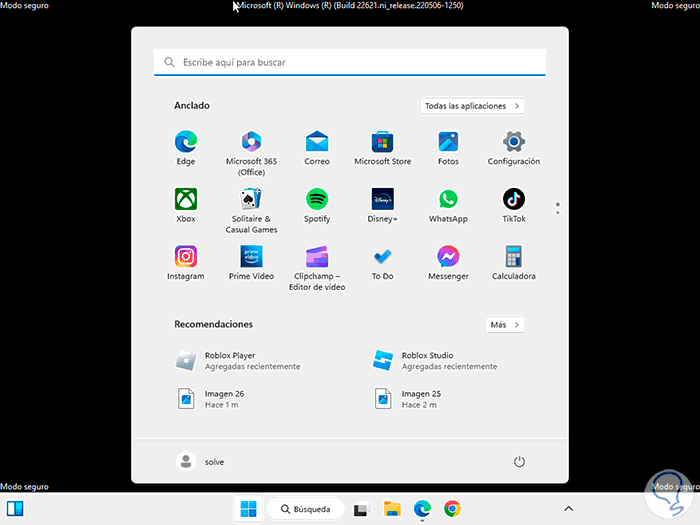
Task: Click the power button icon
Action: click(519, 462)
